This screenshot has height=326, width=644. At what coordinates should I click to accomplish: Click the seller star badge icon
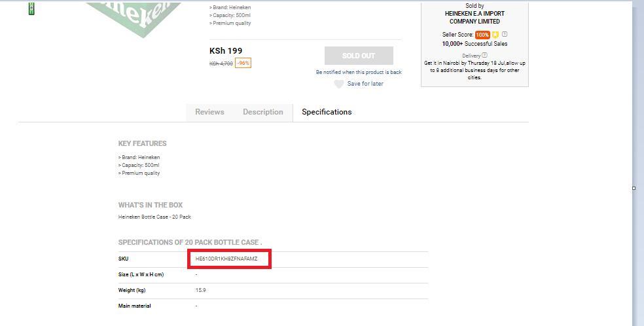(x=495, y=35)
